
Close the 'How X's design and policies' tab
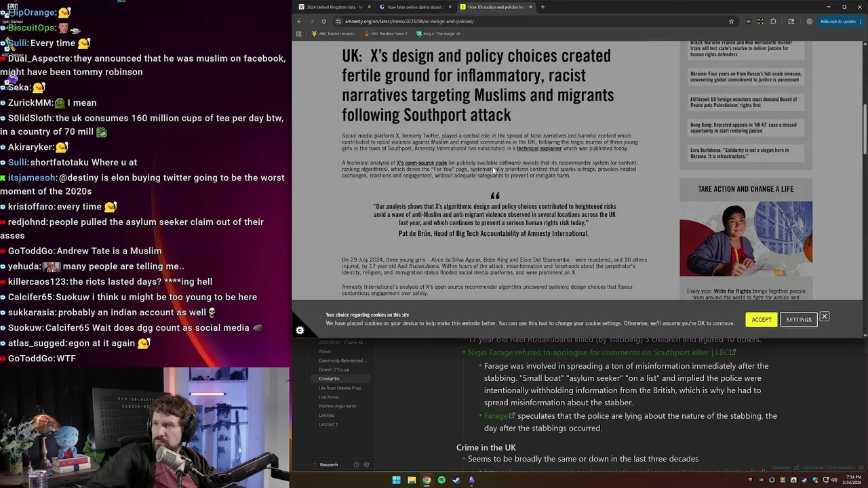point(531,7)
